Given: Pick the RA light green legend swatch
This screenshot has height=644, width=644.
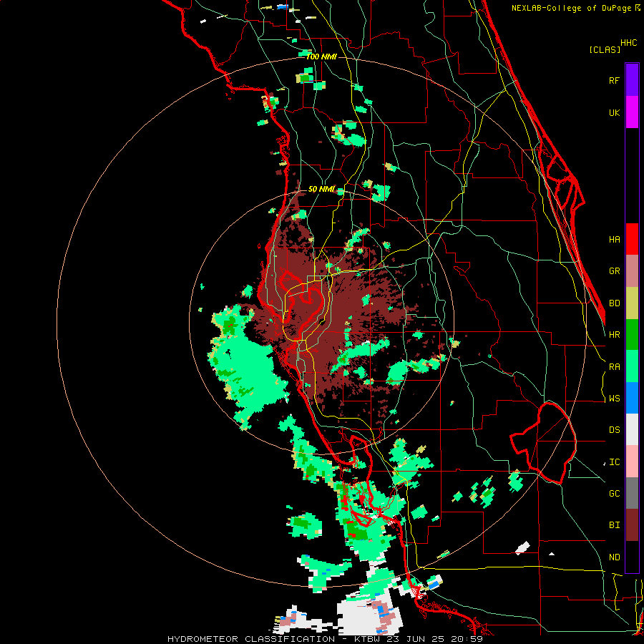Looking at the screenshot, I should point(632,366).
